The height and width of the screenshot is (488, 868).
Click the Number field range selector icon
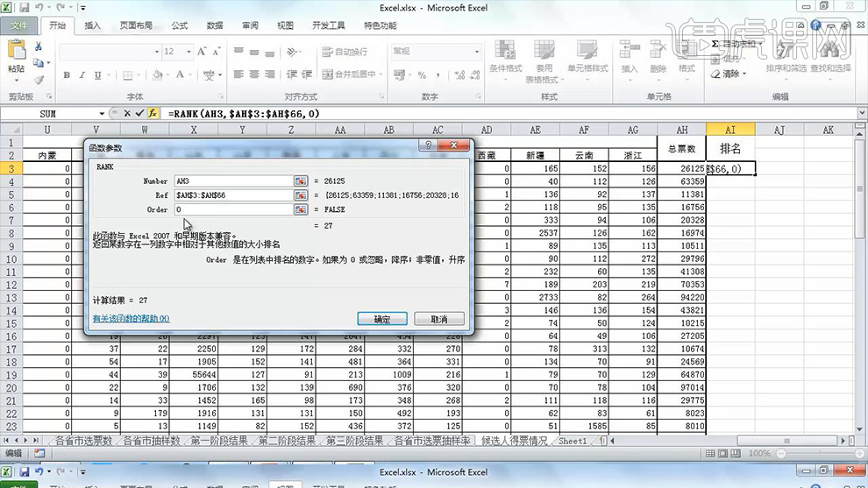(x=301, y=181)
